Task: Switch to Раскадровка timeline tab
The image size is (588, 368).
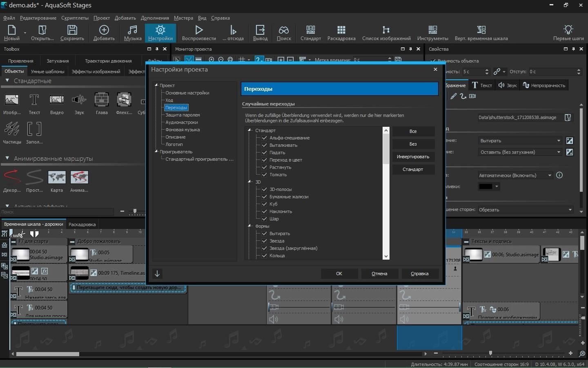Action: [82, 224]
